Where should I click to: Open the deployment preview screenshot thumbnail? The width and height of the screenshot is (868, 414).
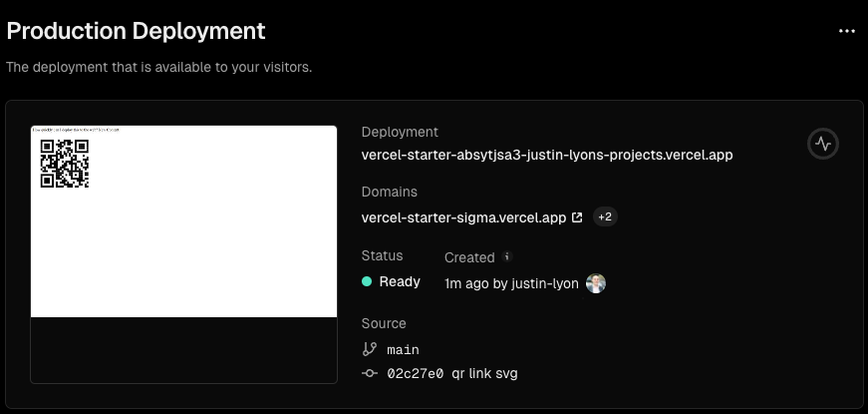(183, 254)
